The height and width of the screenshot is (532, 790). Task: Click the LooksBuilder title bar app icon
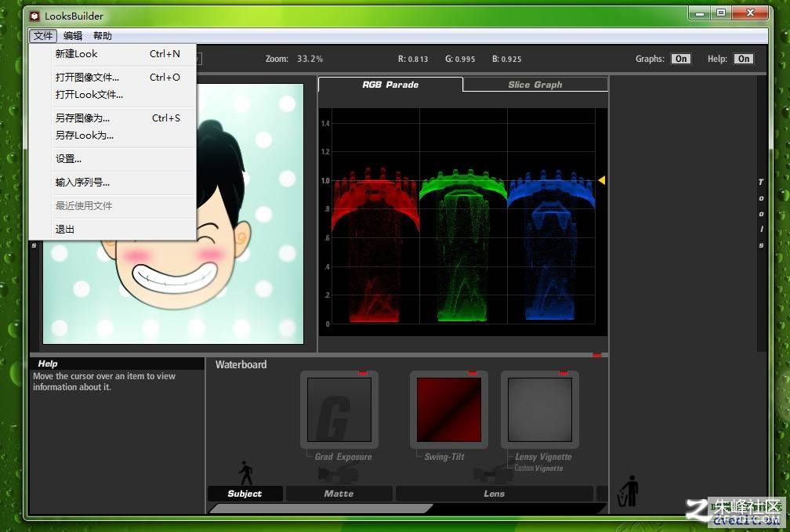34,16
